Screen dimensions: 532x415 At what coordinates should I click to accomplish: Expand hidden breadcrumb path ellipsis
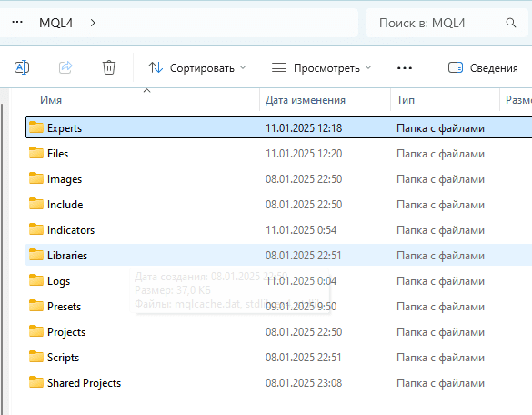point(17,23)
